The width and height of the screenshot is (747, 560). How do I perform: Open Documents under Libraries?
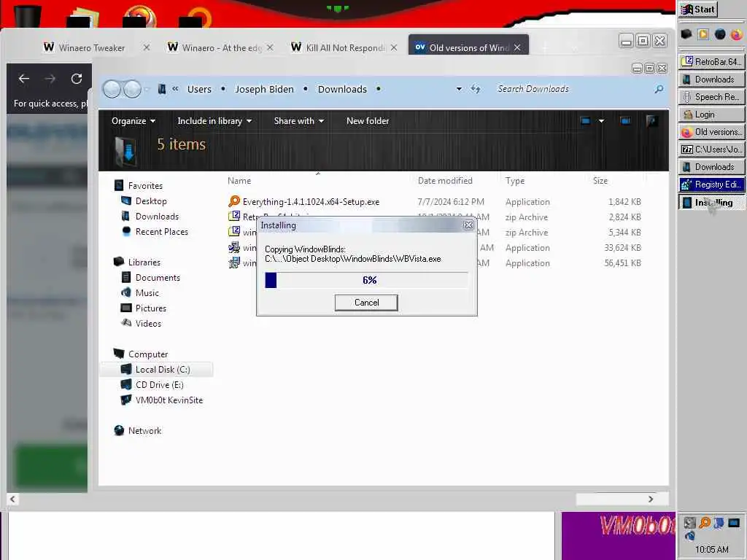pyautogui.click(x=158, y=278)
